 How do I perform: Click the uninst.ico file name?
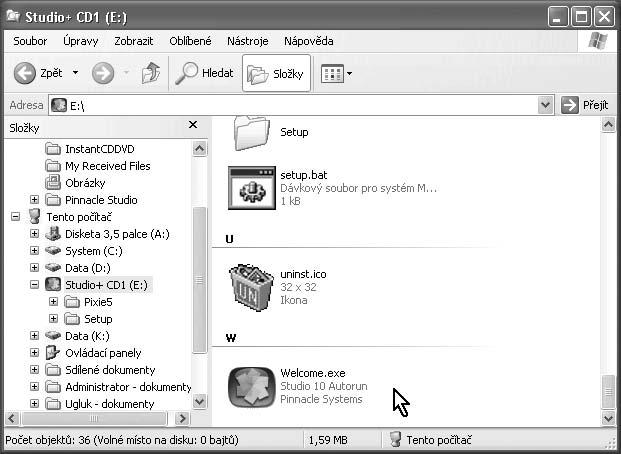click(x=303, y=274)
